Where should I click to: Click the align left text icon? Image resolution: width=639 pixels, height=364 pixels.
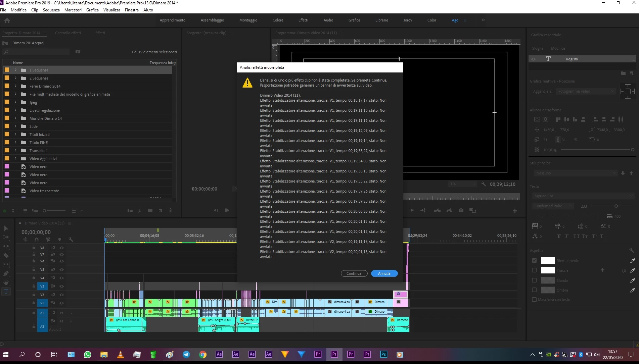535,216
